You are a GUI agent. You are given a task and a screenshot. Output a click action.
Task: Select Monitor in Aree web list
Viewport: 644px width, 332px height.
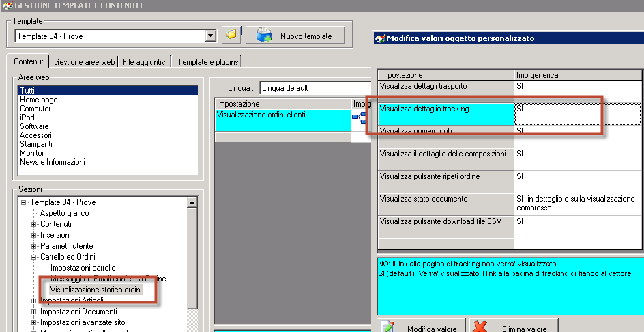click(x=32, y=152)
